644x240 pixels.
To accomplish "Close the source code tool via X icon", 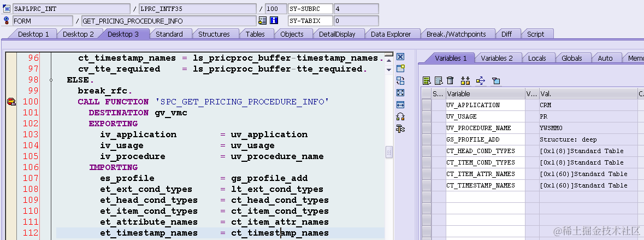I will [x=400, y=57].
